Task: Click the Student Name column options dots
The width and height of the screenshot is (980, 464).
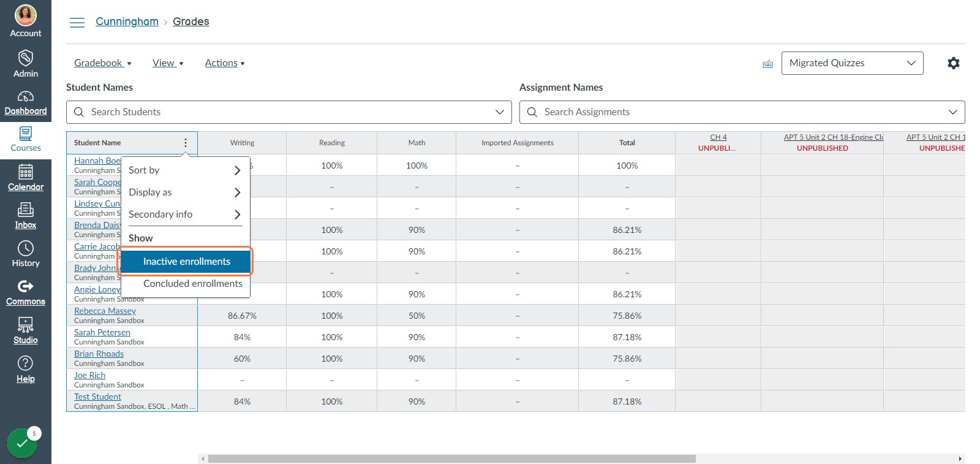Action: (x=186, y=143)
